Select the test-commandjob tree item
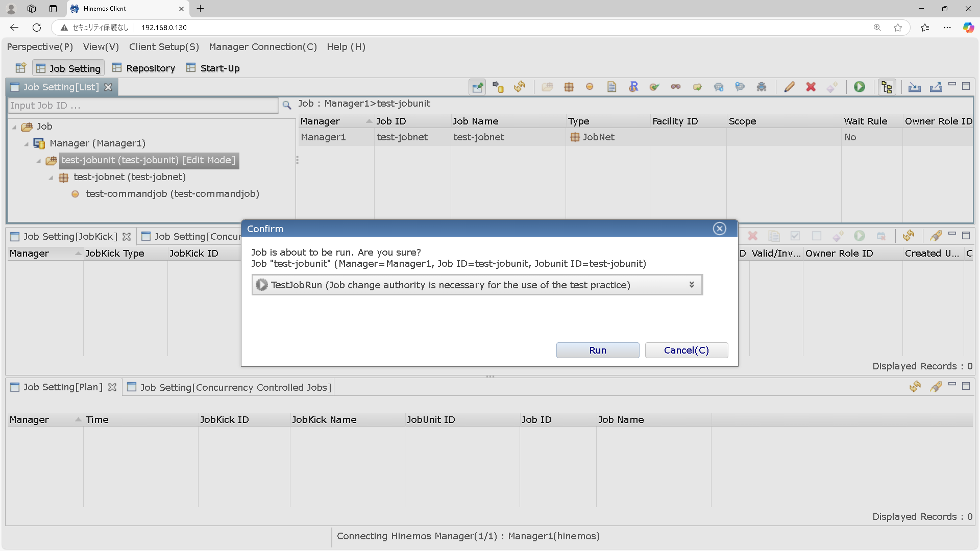The height and width of the screenshot is (551, 980). tap(172, 194)
